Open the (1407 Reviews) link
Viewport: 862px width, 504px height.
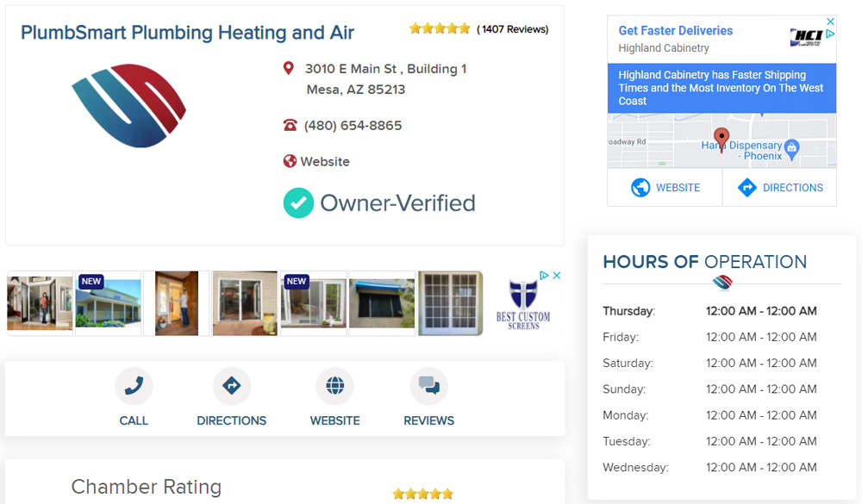tap(512, 29)
